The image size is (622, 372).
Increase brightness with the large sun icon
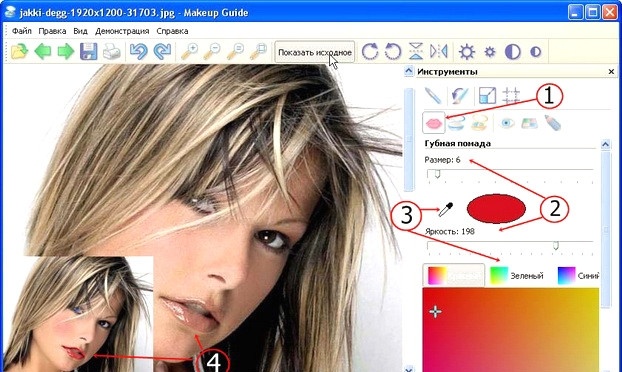click(466, 52)
